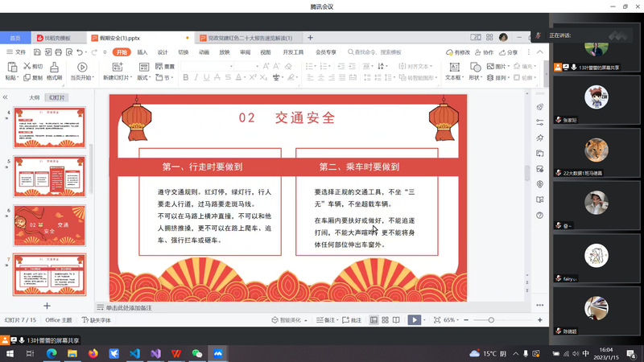The height and width of the screenshot is (362, 644).
Task: Click the clear formatting eraser icon
Action: point(288,66)
